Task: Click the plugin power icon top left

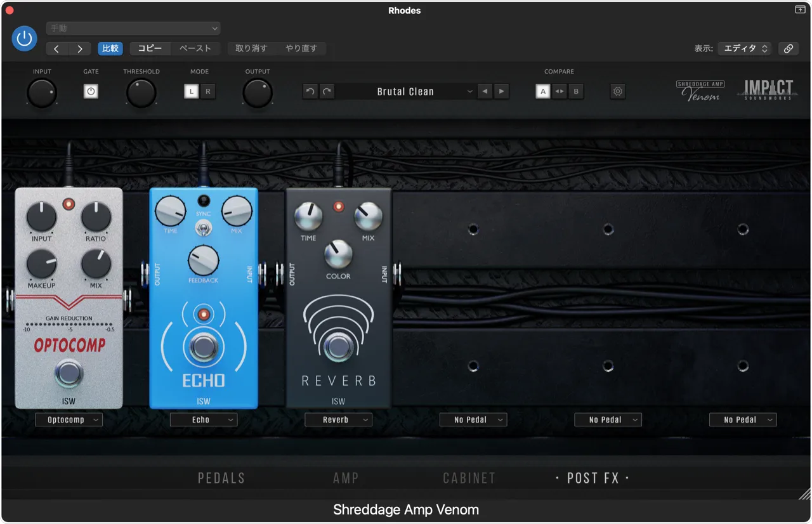Action: (24, 39)
